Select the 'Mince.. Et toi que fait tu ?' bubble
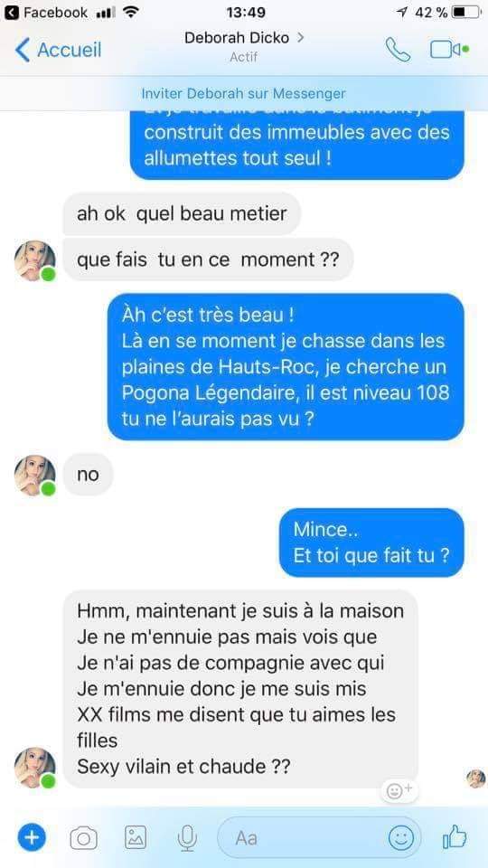 tap(371, 542)
